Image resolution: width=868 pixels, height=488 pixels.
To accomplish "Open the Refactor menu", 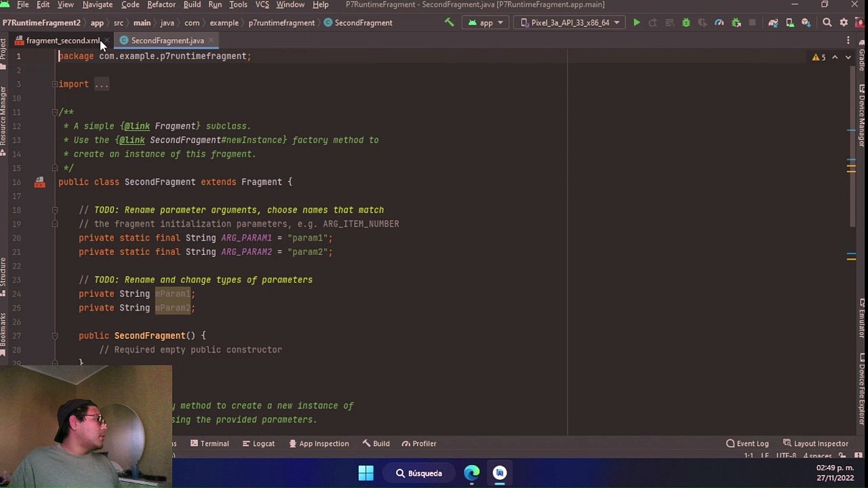I will pyautogui.click(x=161, y=5).
